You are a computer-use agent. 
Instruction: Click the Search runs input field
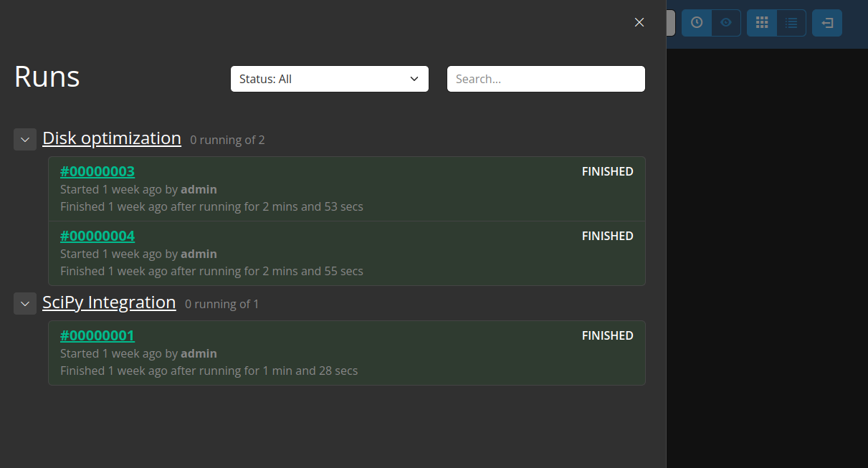[546, 79]
